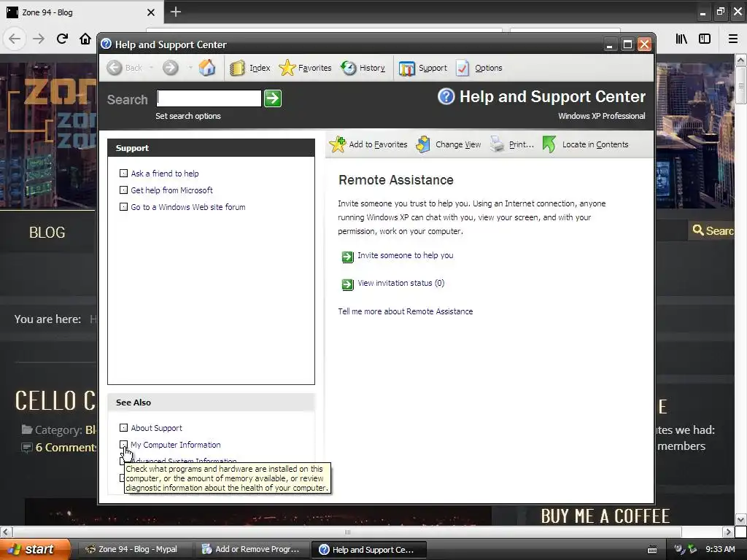Toggle the browser sidebar icon
The height and width of the screenshot is (560, 747).
705,39
